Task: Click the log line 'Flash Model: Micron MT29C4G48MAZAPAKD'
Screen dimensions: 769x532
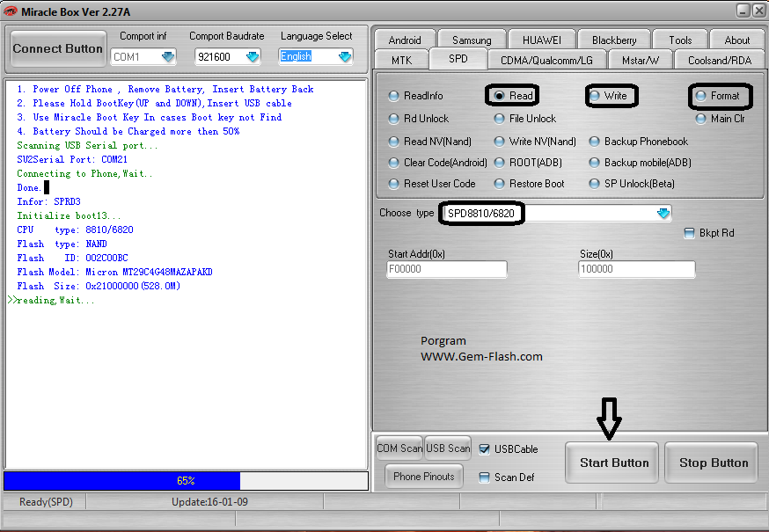Action: tap(114, 272)
